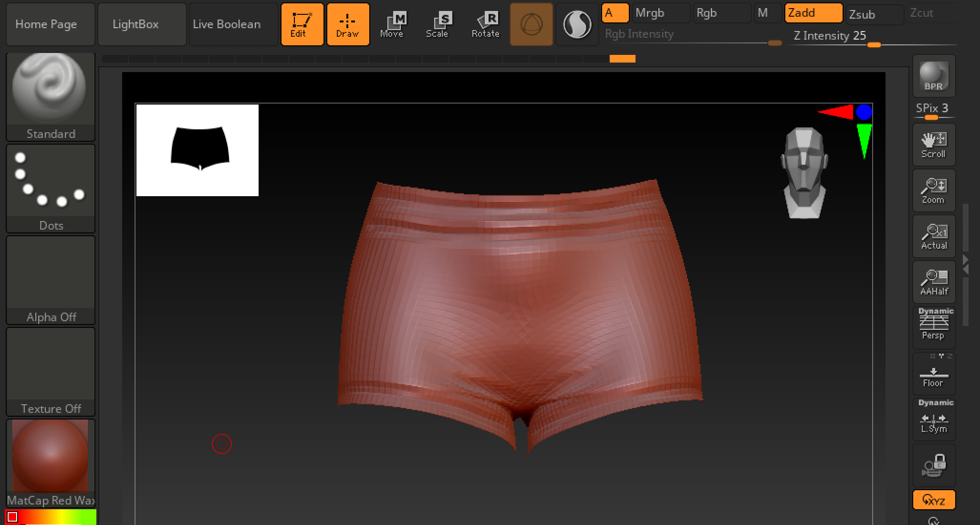The height and width of the screenshot is (525, 980).
Task: Switch to Zsub sculpt mode
Action: tap(875, 14)
